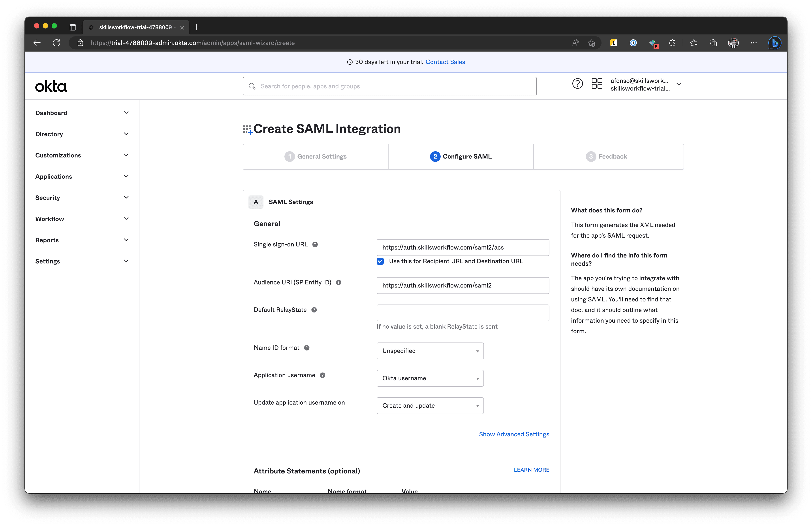Open the Okta apps grid icon
This screenshot has height=526, width=812.
point(597,84)
